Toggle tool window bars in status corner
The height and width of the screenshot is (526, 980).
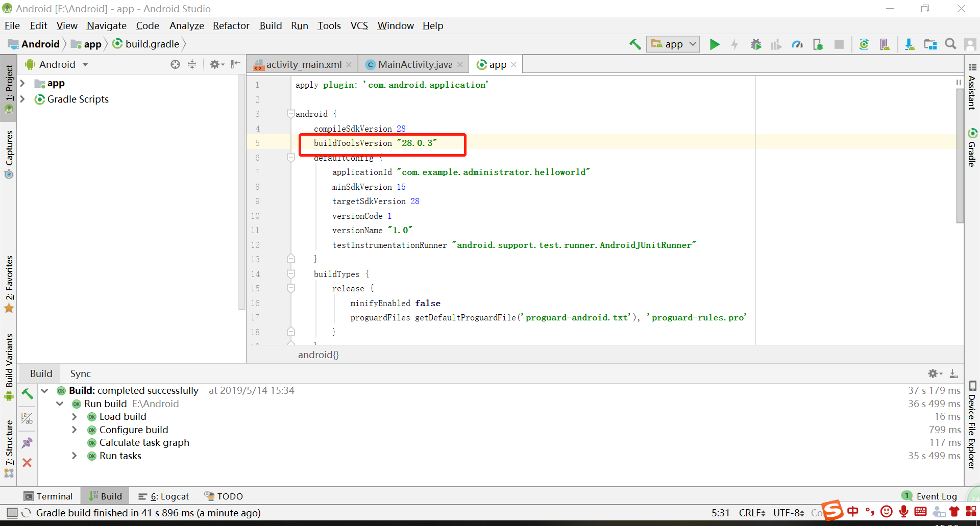[x=12, y=513]
